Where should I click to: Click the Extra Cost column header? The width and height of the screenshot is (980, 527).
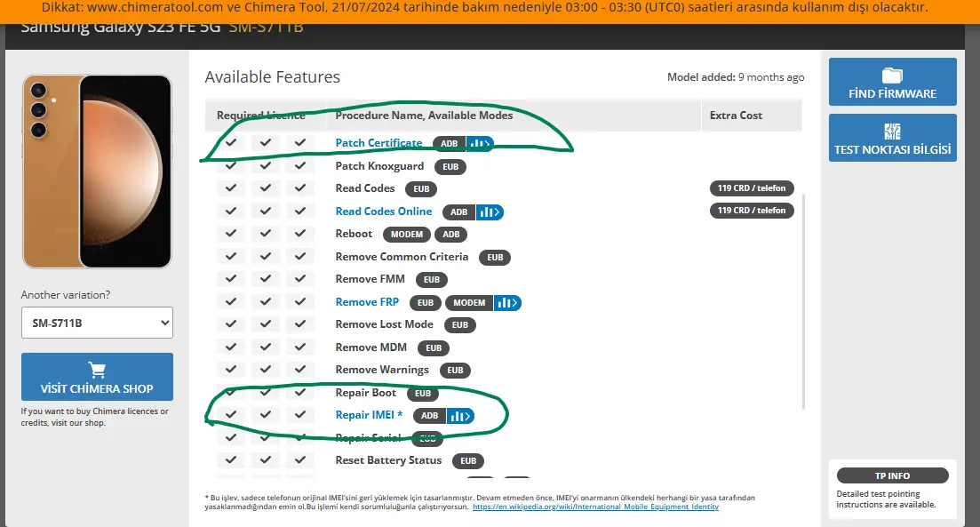(736, 115)
